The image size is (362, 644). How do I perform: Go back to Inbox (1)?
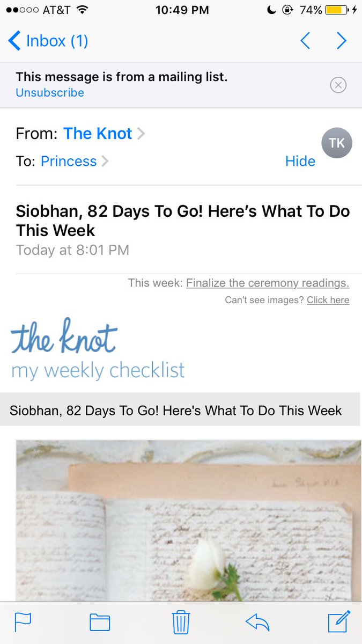pyautogui.click(x=48, y=41)
